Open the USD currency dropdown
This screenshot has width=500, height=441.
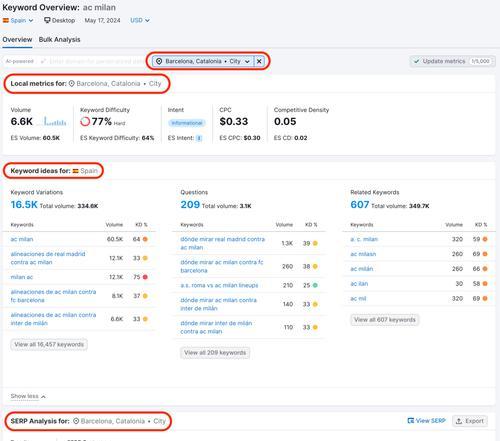(140, 20)
